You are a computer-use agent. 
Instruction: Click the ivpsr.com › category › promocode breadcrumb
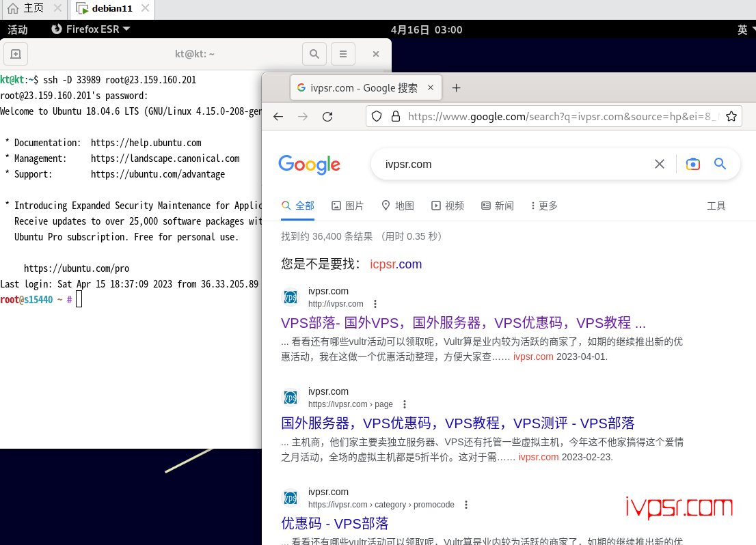click(381, 505)
